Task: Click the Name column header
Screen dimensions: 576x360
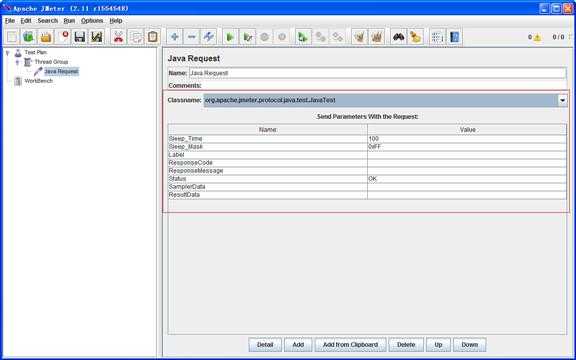Action: [x=268, y=130]
